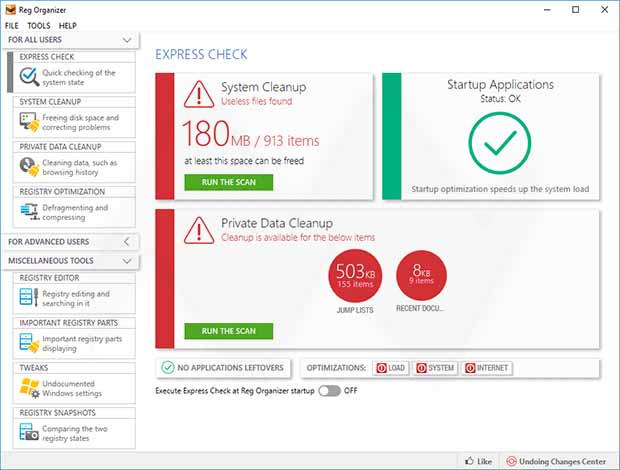
Task: Open the FILE menu
Action: coord(12,25)
